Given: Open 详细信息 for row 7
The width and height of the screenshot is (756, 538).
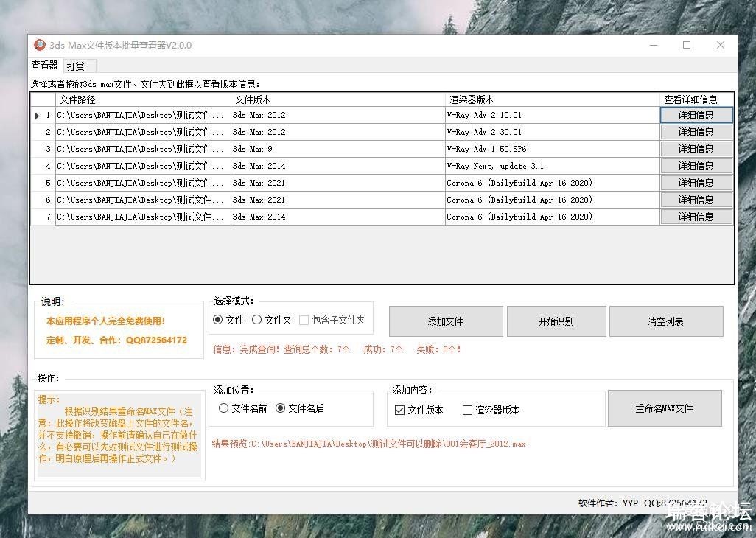Looking at the screenshot, I should click(696, 217).
